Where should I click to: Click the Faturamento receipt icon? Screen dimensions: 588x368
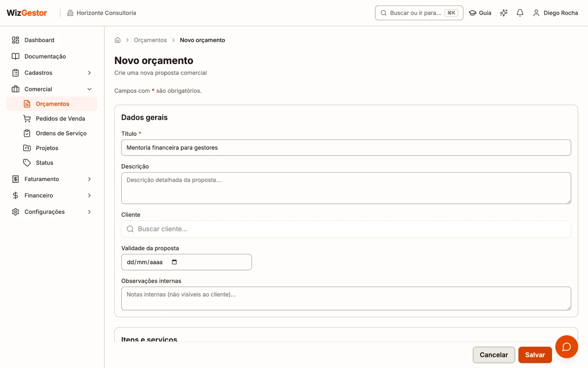pos(15,179)
